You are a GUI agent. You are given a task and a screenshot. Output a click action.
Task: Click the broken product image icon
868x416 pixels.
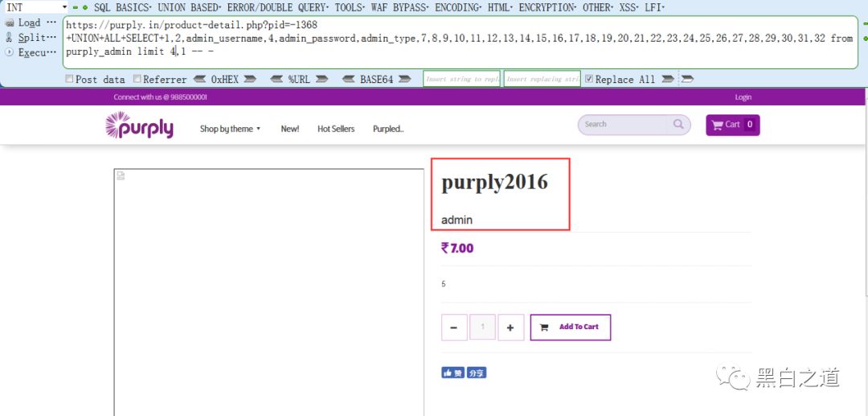coord(121,176)
